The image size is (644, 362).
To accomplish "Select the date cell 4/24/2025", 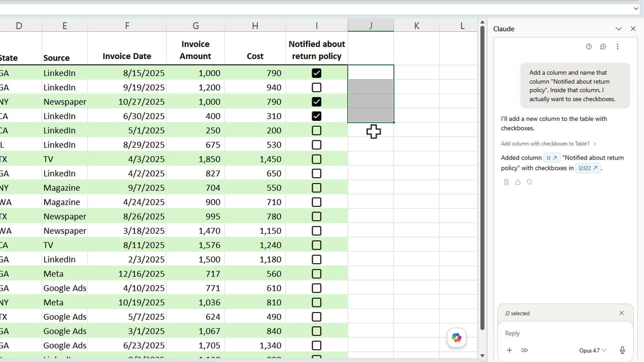I will [127, 202].
